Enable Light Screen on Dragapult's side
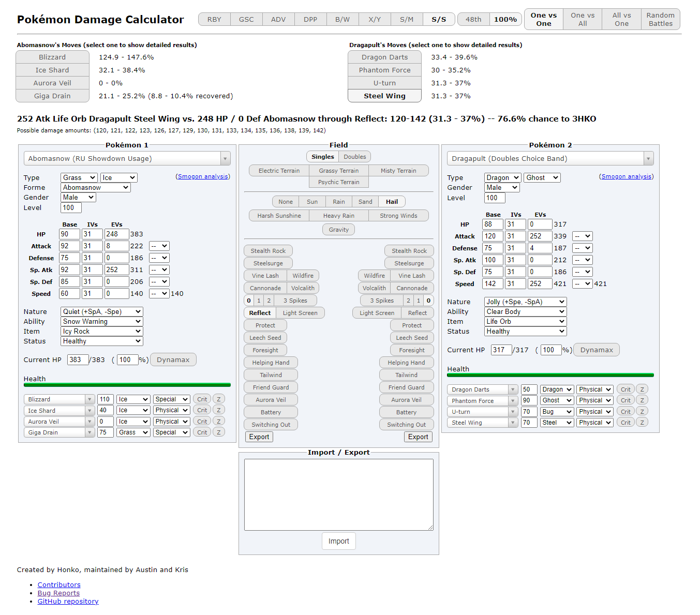The width and height of the screenshot is (700, 615). coord(377,313)
